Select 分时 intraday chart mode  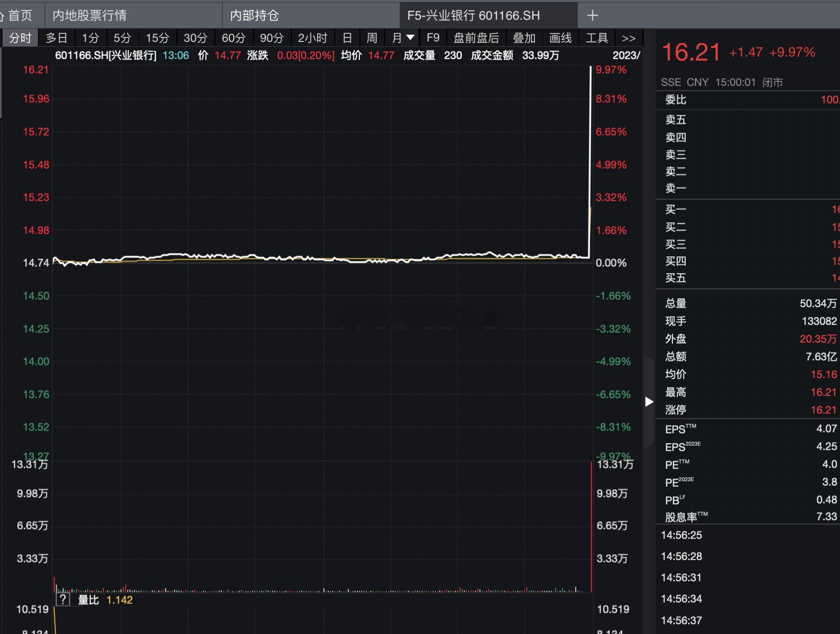[20, 38]
